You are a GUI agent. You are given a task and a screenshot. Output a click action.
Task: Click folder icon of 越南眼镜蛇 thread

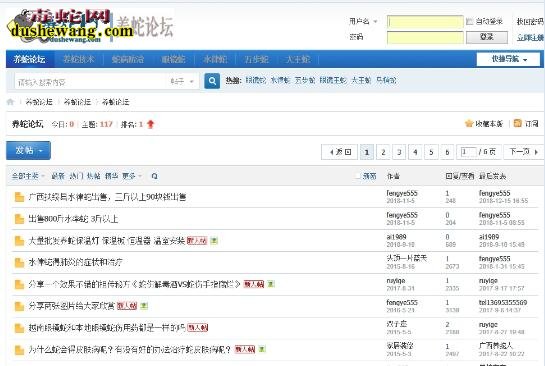point(19,328)
